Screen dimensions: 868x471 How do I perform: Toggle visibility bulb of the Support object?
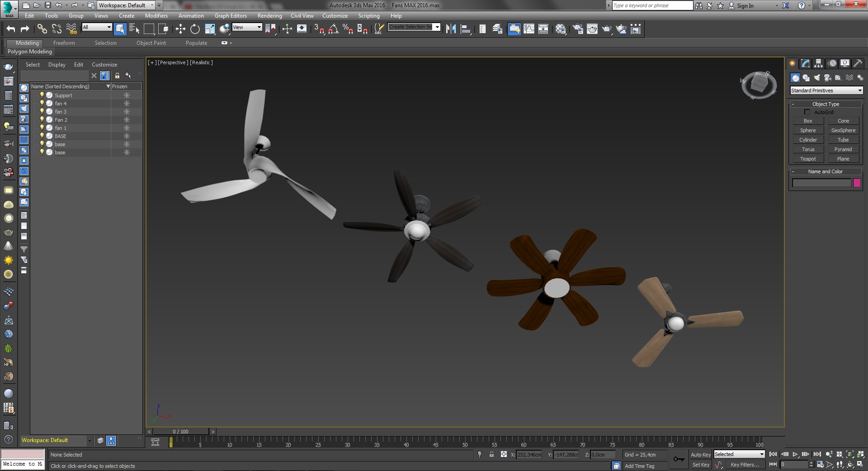click(42, 95)
